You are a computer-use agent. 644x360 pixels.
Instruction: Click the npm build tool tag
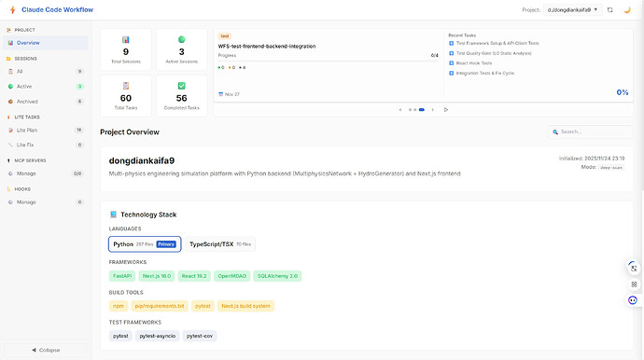pos(119,306)
